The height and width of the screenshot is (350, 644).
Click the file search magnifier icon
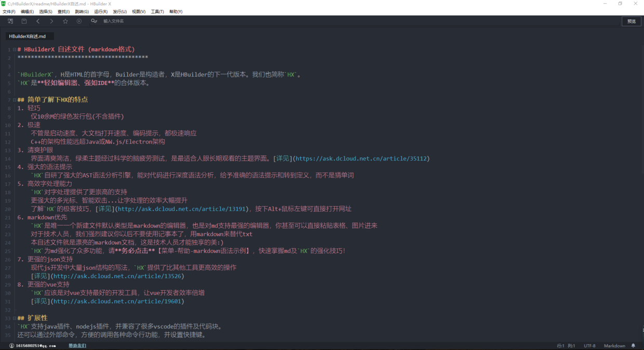pyautogui.click(x=93, y=21)
